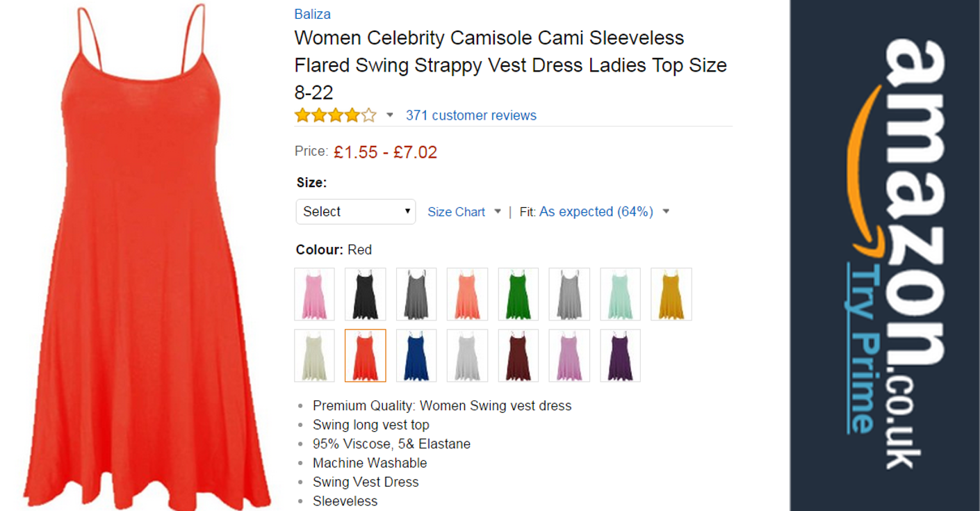Select the pink dress colour swatch
Image resolution: width=980 pixels, height=511 pixels.
pyautogui.click(x=314, y=294)
